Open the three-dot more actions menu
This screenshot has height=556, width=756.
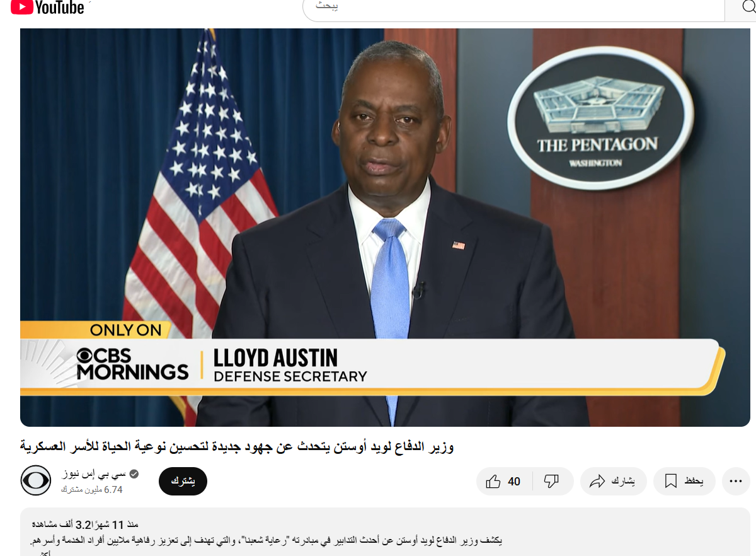pos(735,482)
